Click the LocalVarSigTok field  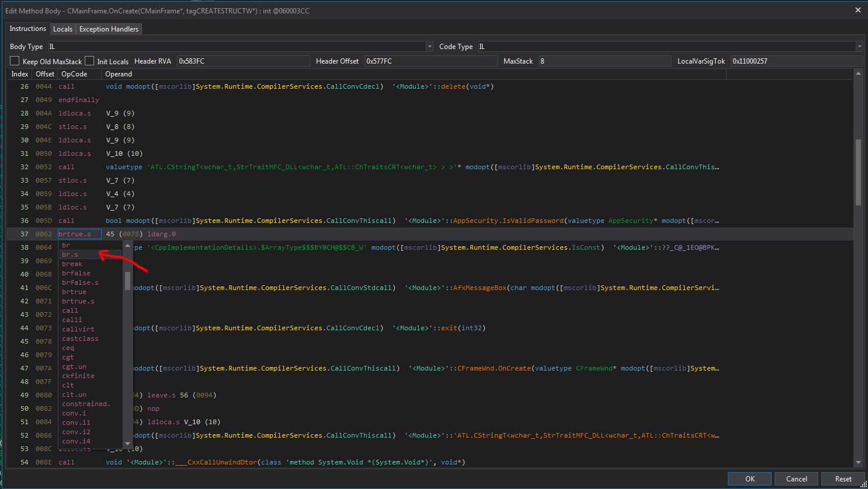pos(797,61)
